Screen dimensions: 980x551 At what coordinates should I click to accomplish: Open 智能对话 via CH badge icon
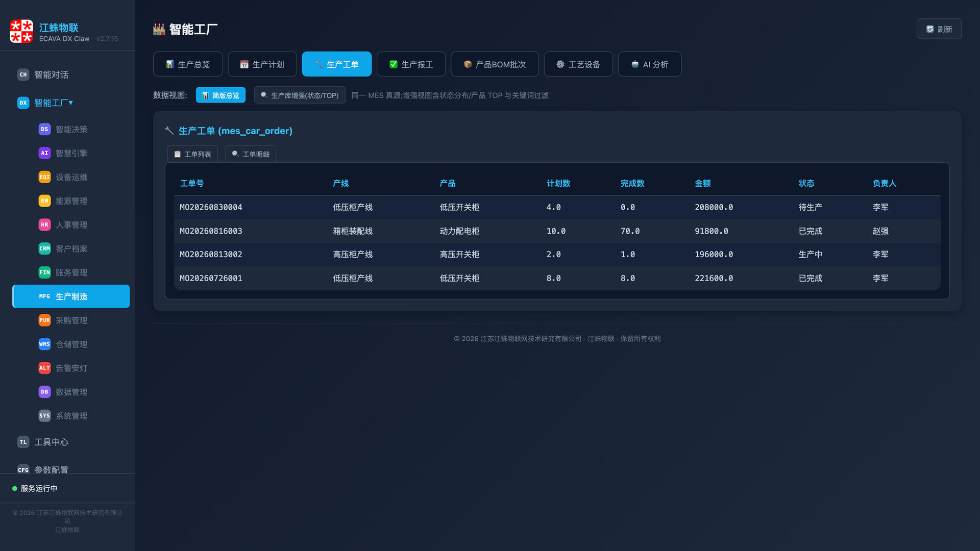[x=23, y=74]
